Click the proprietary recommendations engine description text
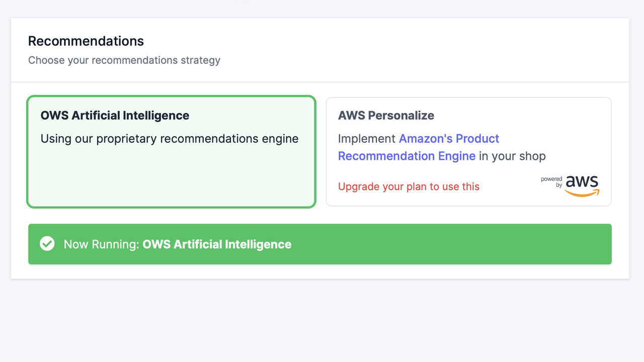 169,138
